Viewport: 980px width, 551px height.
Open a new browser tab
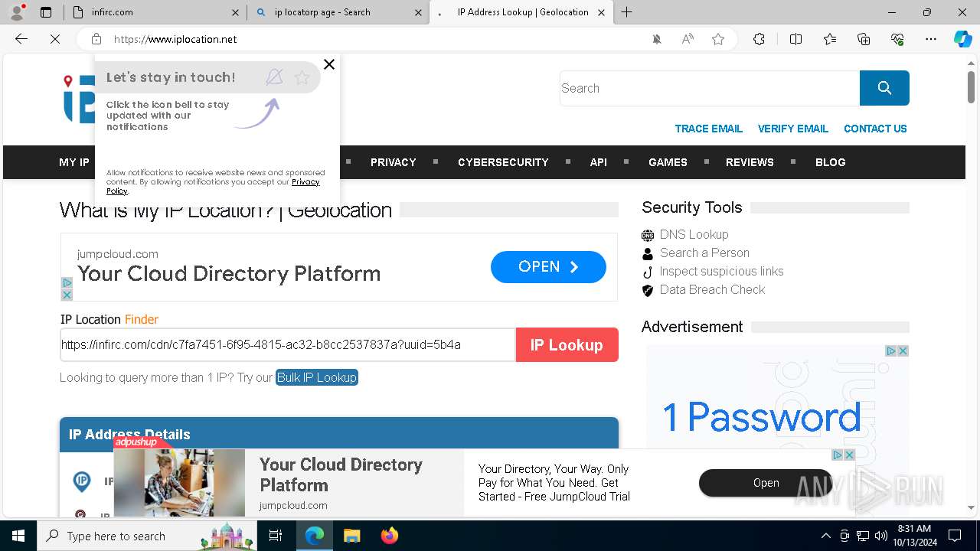tap(627, 12)
